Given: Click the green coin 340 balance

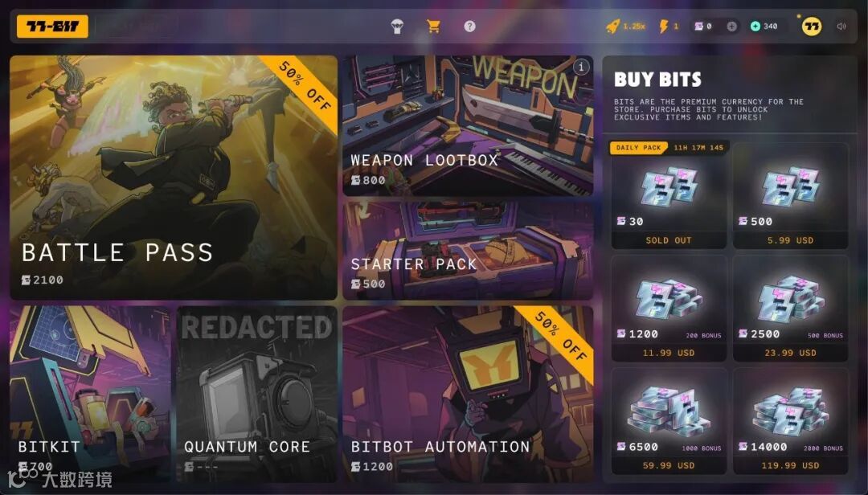Looking at the screenshot, I should click(x=764, y=26).
